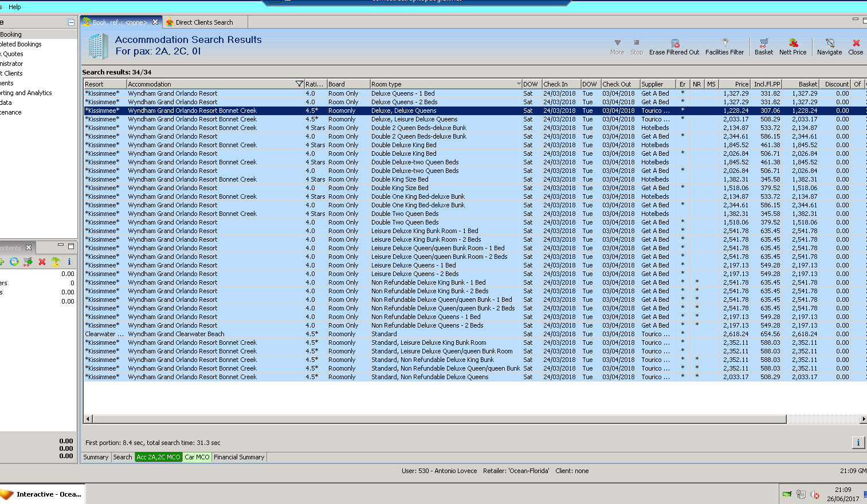The height and width of the screenshot is (504, 867).
Task: Click the Navigate compass icon
Action: point(830,43)
